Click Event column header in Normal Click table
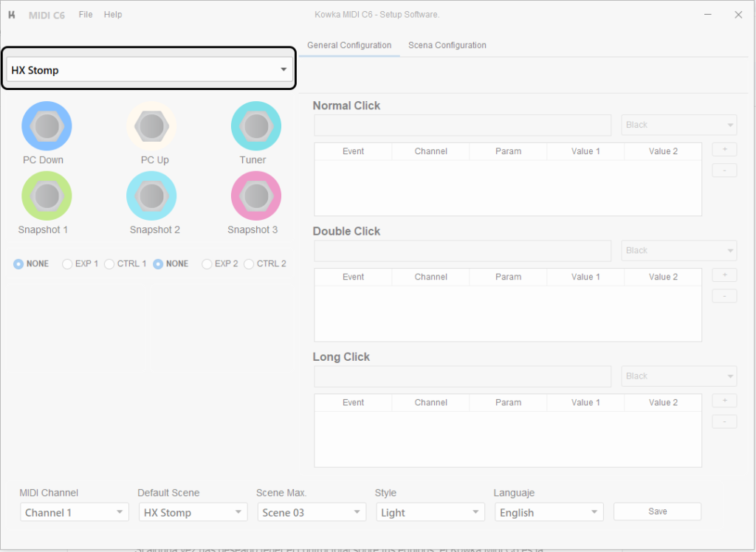Image resolution: width=756 pixels, height=552 pixels. [x=354, y=151]
